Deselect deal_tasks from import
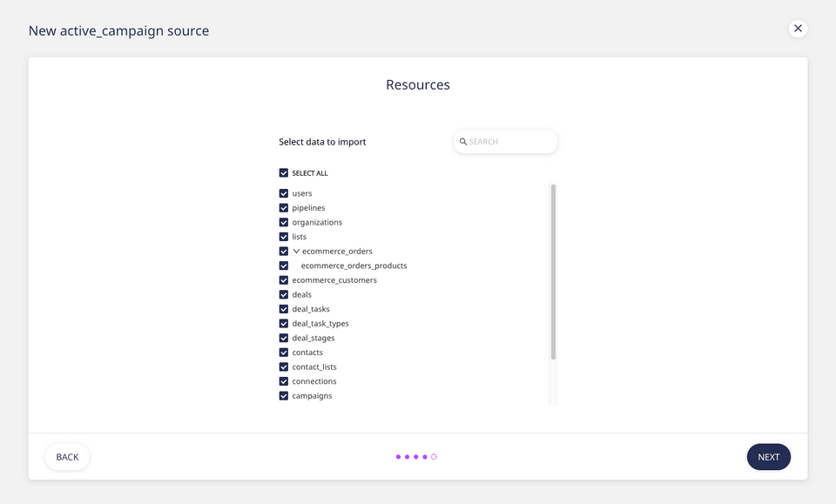 point(283,309)
